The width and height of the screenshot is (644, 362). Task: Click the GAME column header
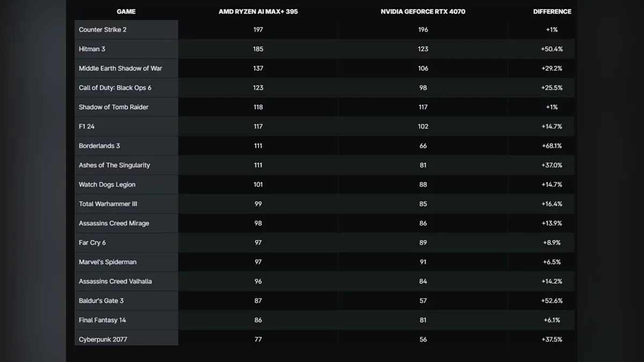pos(126,11)
